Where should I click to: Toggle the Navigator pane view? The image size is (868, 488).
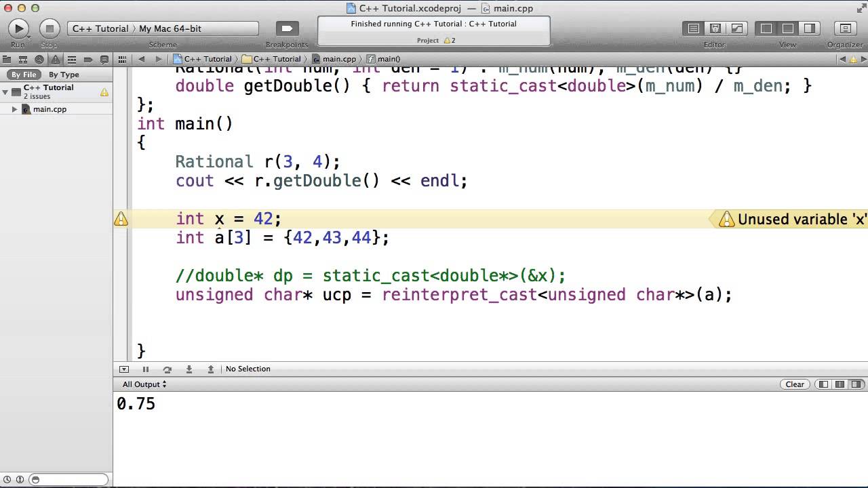[766, 28]
